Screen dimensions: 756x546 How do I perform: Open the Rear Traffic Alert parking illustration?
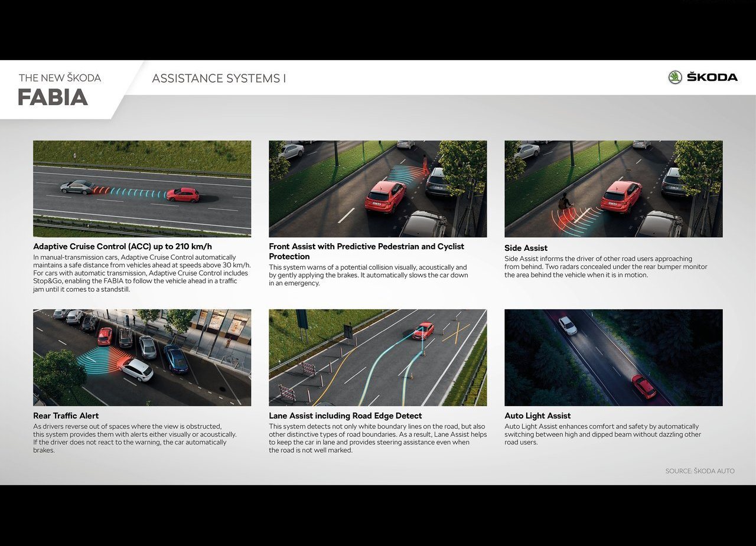coord(142,358)
